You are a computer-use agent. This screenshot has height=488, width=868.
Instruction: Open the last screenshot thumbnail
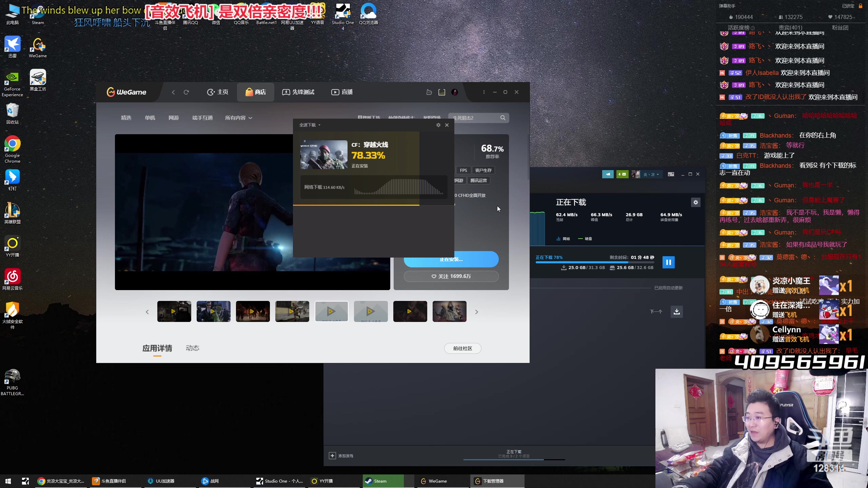click(x=450, y=311)
